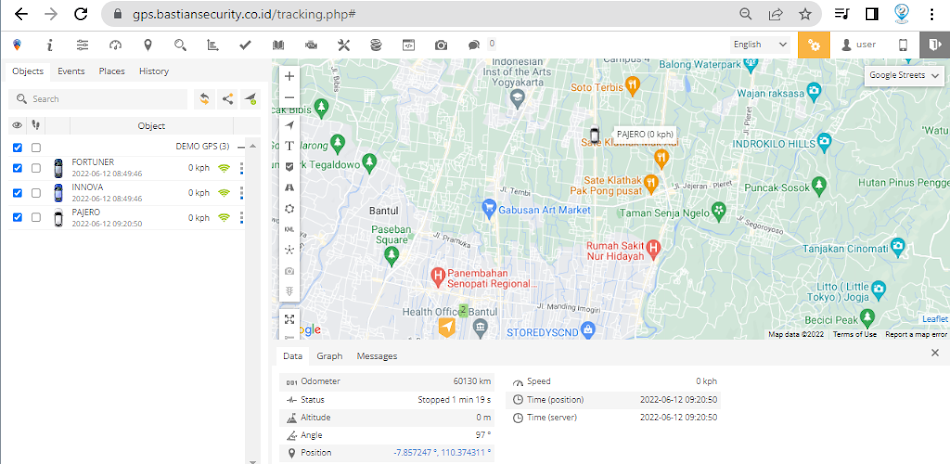950x464 pixels.
Task: Toggle visibility checkbox for DEMO GPS group
Action: click(18, 147)
